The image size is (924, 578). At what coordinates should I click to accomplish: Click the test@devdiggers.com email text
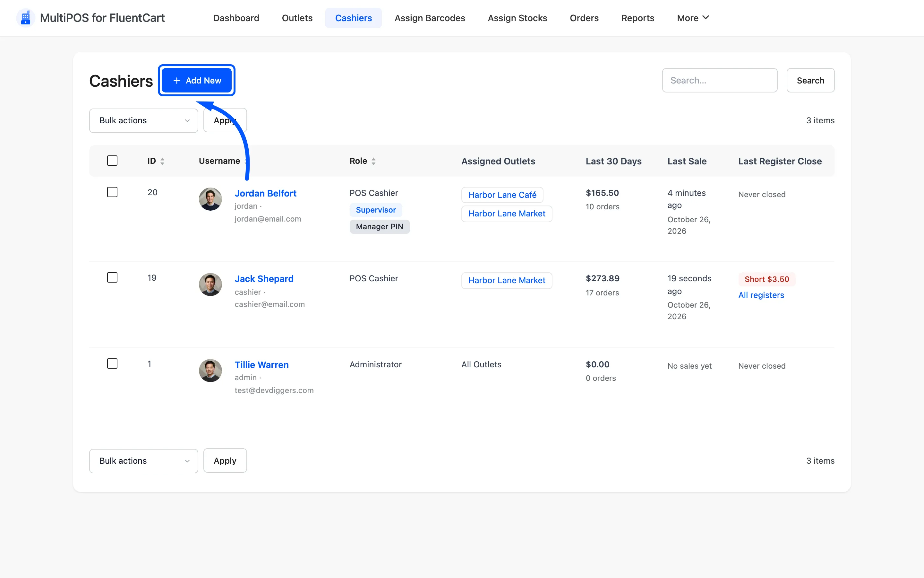point(274,390)
